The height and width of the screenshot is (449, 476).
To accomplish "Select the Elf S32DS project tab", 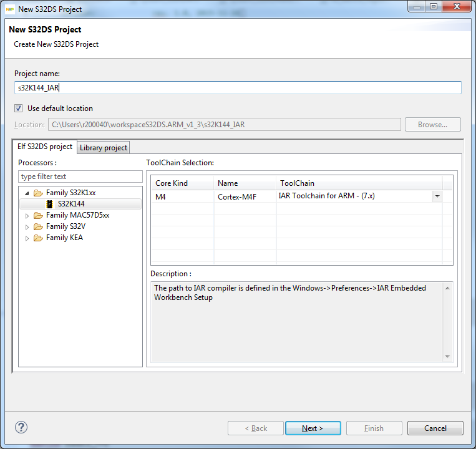I will [x=45, y=147].
